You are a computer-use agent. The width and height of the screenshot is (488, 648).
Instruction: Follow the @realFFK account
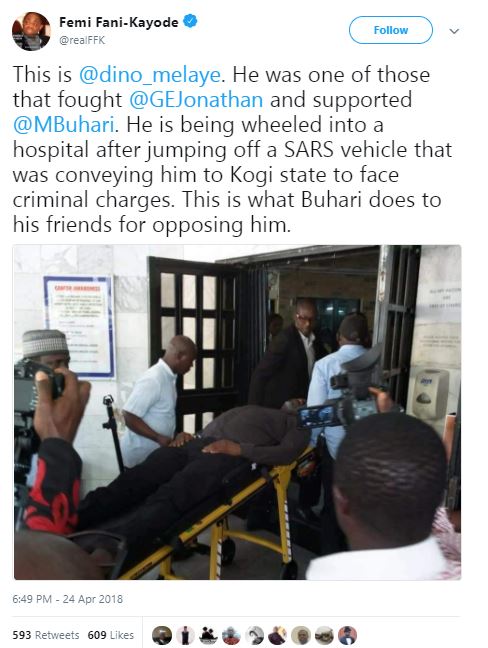[x=390, y=30]
